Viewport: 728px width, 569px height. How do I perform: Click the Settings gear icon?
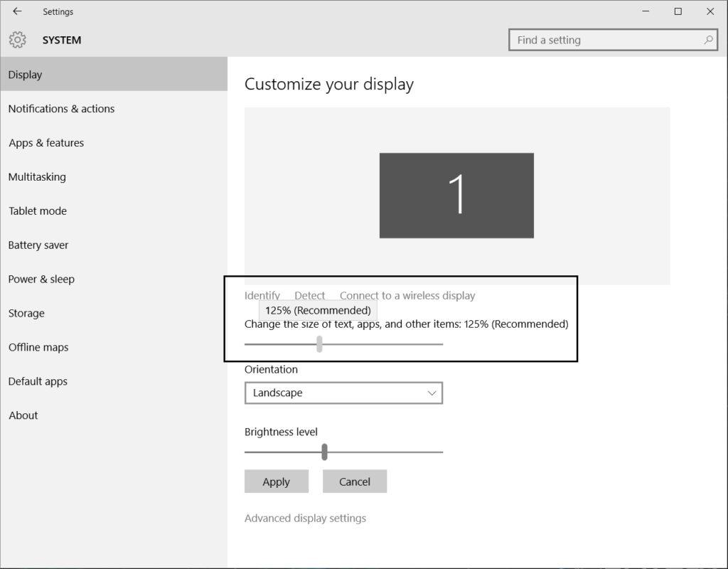pyautogui.click(x=17, y=40)
